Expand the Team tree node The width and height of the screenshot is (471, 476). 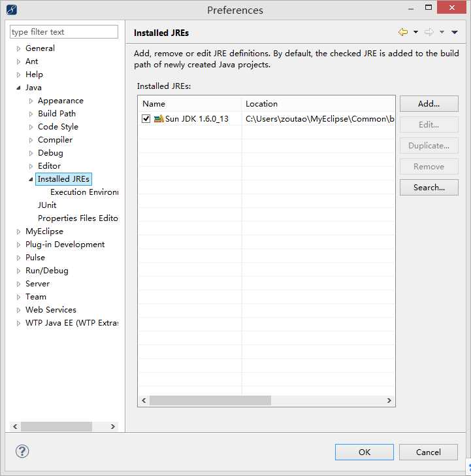(18, 297)
